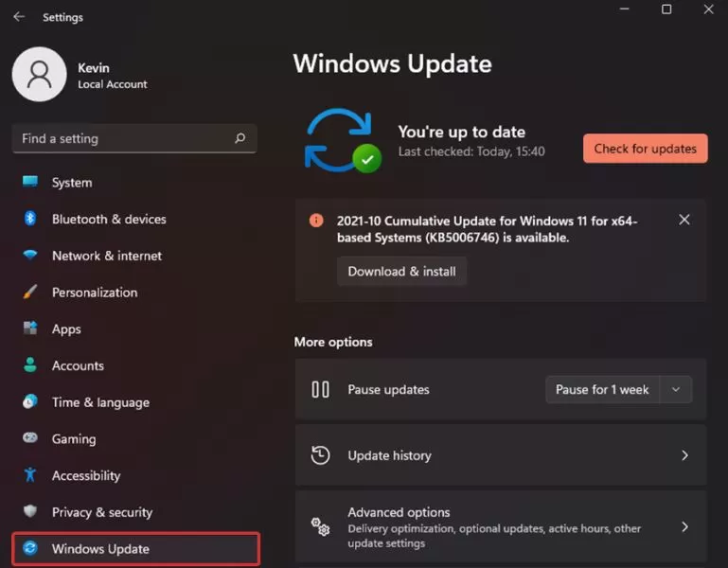Close the Settings window
Viewport: 728px width, 568px height.
708,9
